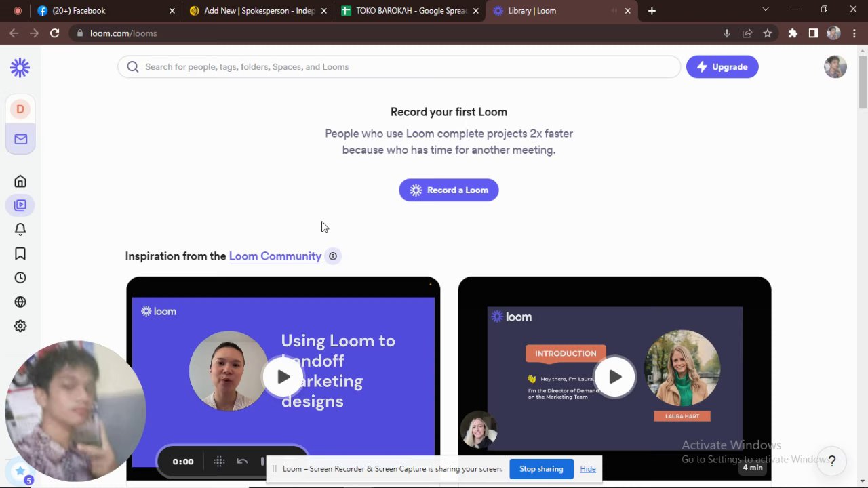Open Chrome side panel icon
The height and width of the screenshot is (488, 868).
[x=813, y=33]
